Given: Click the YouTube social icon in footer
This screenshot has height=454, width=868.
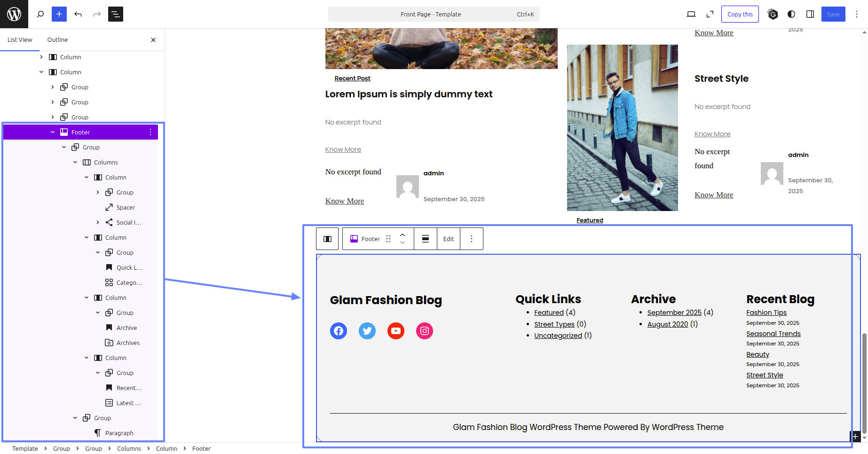Looking at the screenshot, I should tap(396, 331).
